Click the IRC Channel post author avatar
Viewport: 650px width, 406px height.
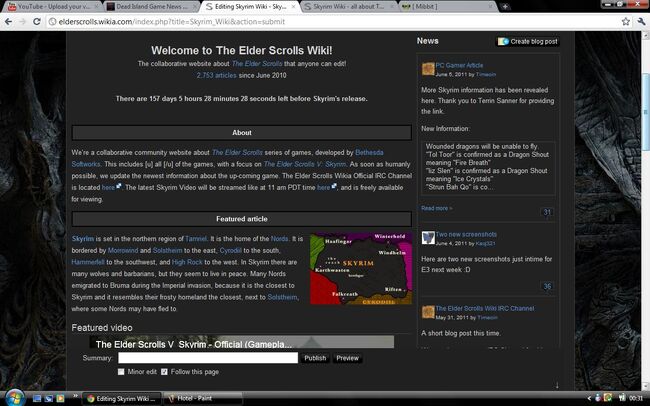click(x=428, y=312)
